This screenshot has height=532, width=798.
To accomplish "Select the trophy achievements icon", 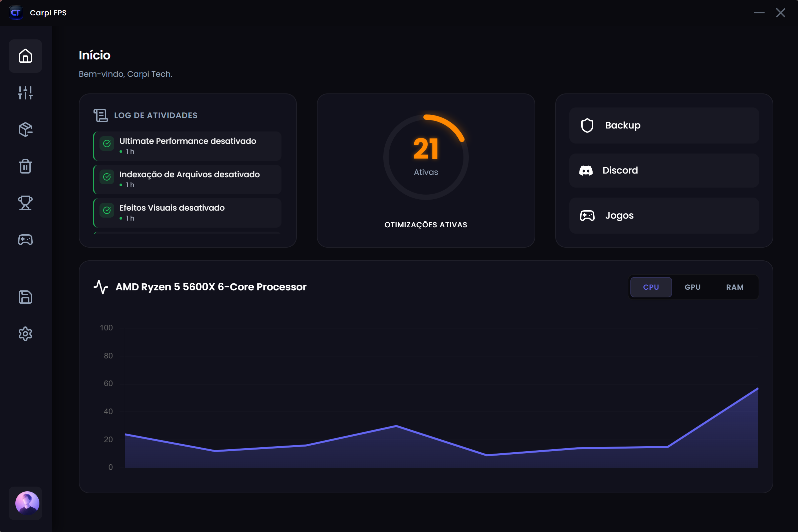I will click(25, 203).
